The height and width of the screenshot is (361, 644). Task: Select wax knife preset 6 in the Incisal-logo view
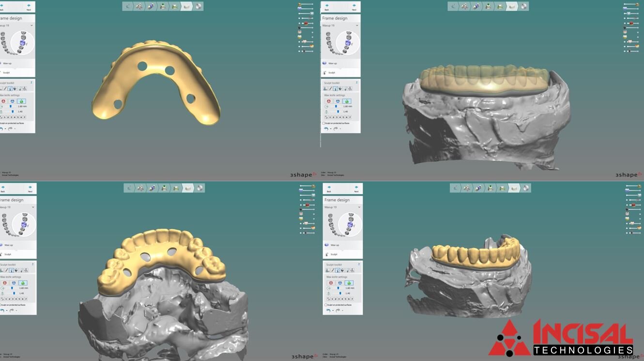[349, 299]
